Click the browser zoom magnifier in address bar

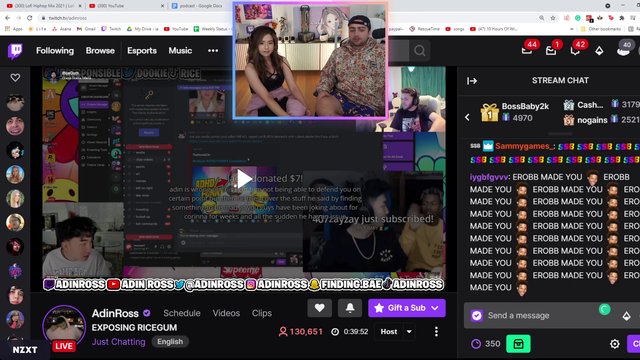point(542,18)
